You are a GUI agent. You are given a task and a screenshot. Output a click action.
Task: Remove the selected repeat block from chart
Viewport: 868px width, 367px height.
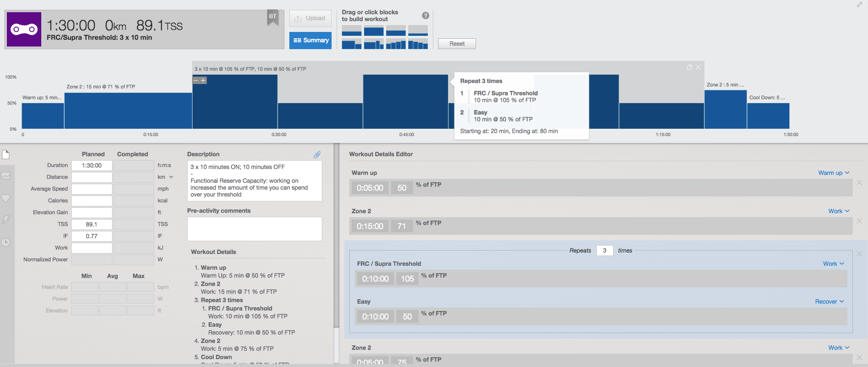coord(698,67)
